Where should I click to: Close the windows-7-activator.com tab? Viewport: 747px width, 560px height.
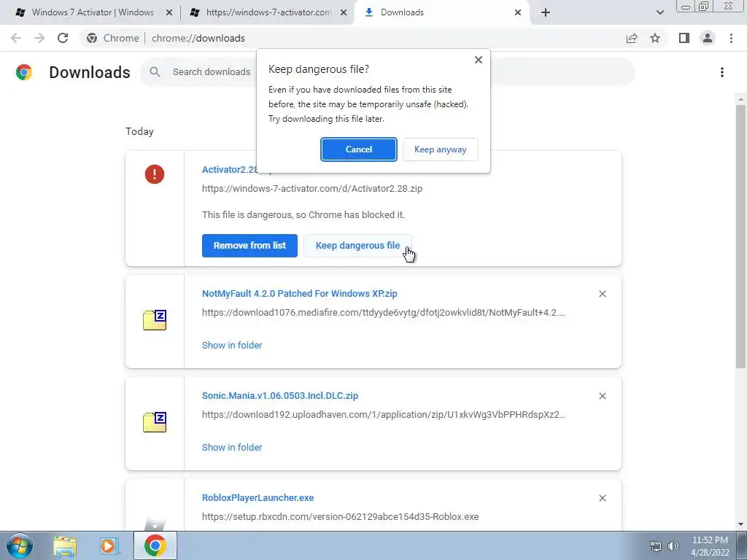point(344,12)
